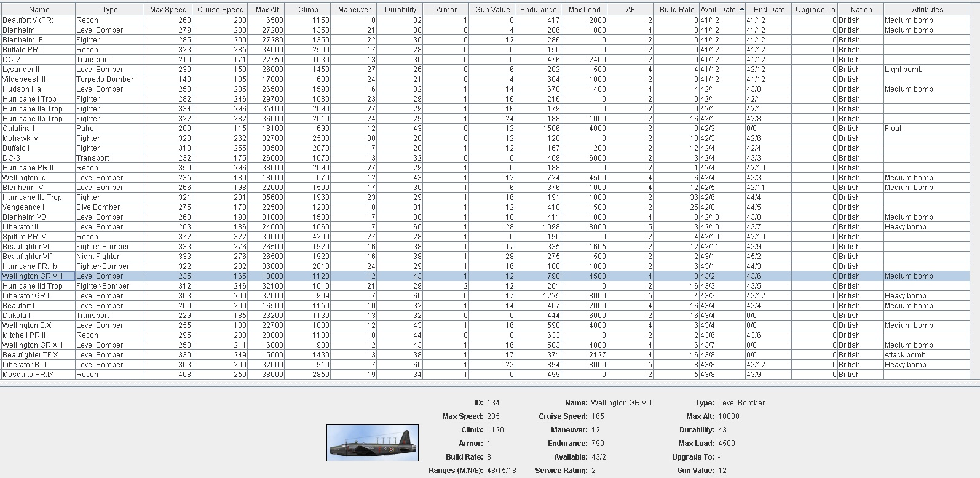Select the DC-3 transport row
980x478 pixels.
(x=486, y=158)
